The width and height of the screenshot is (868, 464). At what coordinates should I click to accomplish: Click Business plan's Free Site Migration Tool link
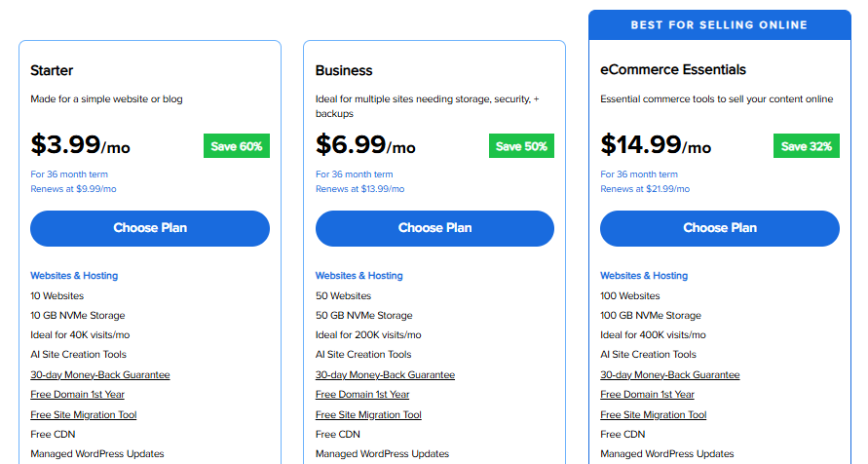(x=368, y=415)
